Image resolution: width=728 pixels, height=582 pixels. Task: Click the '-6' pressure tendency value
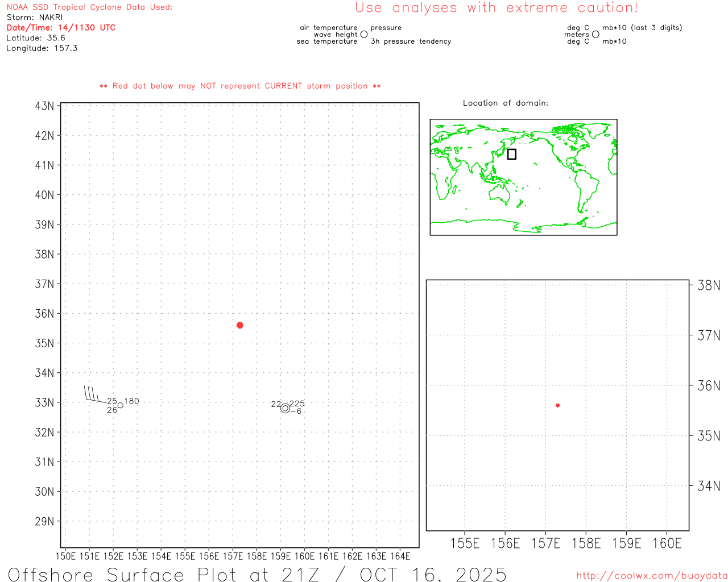click(296, 411)
